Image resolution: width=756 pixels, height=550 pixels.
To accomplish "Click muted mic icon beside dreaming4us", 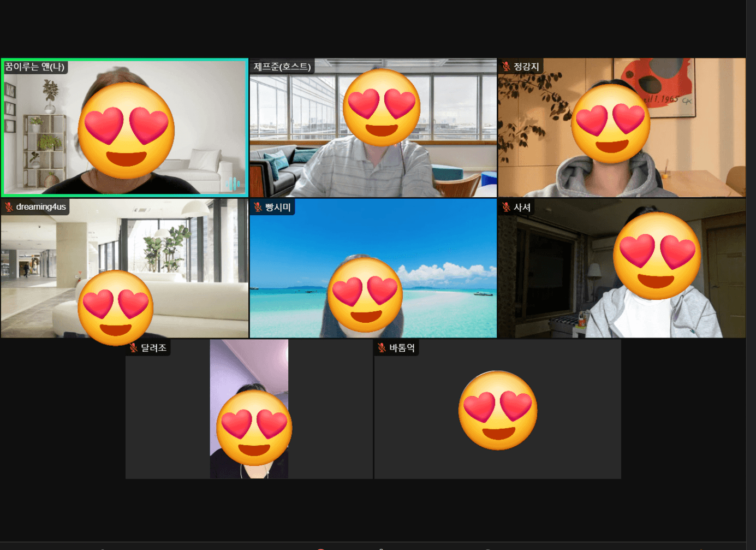I will (9, 207).
